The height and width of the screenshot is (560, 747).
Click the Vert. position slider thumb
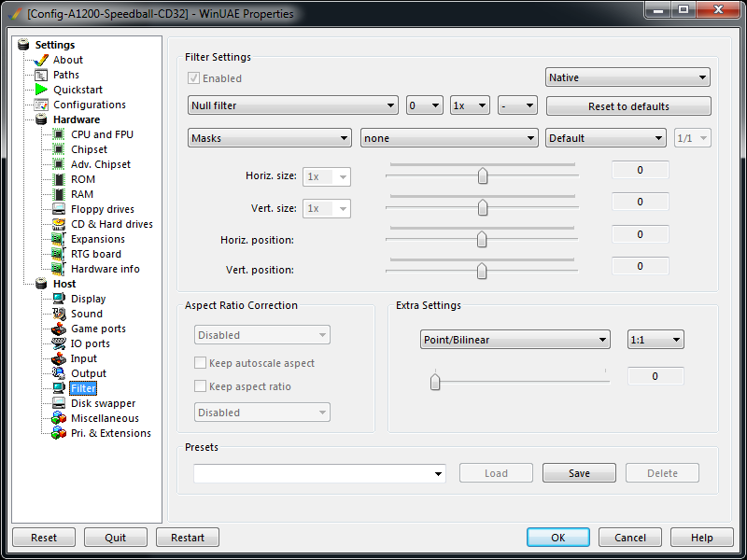[x=482, y=271]
